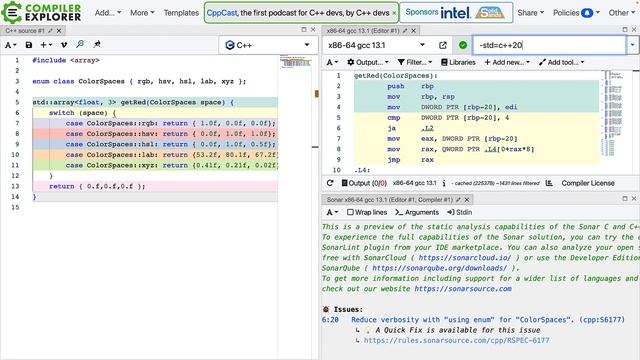
Task: Dismiss the CppCast banner with its x
Action: (x=394, y=13)
